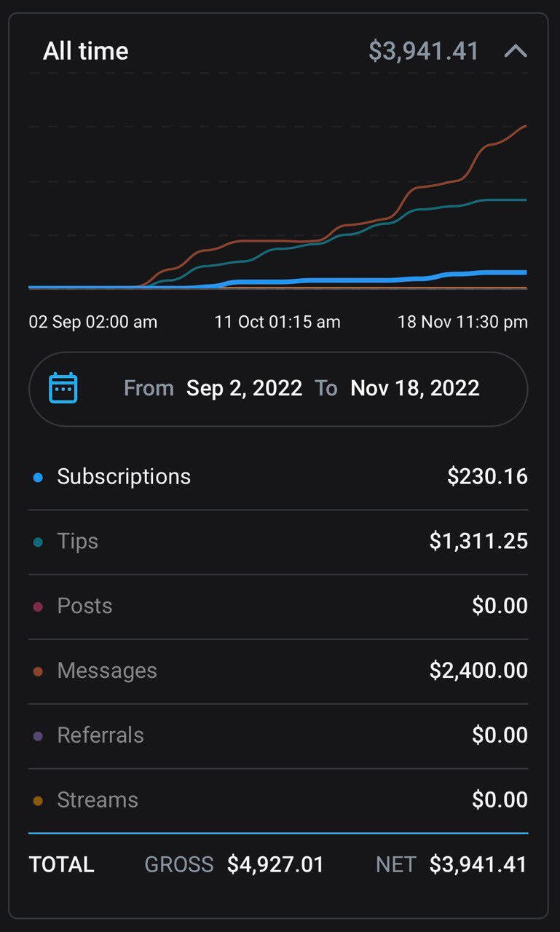This screenshot has width=560, height=932.
Task: Click the purple Referrals legend dot
Action: click(38, 736)
